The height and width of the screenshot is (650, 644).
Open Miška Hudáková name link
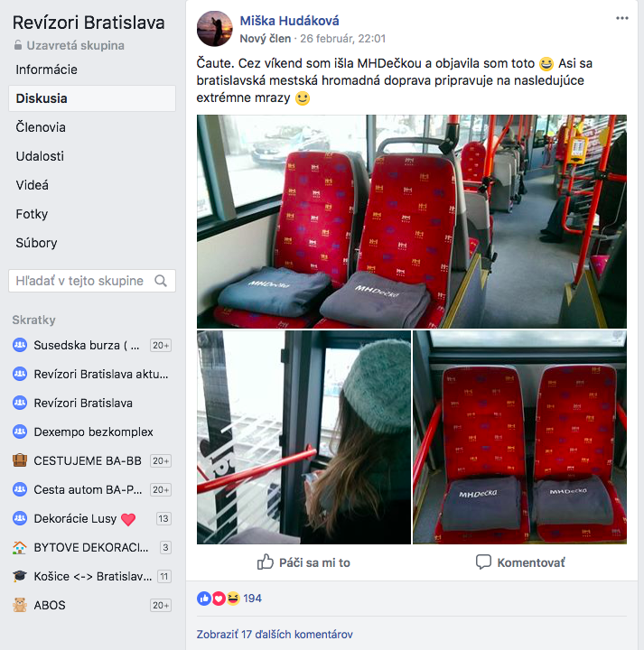(289, 21)
